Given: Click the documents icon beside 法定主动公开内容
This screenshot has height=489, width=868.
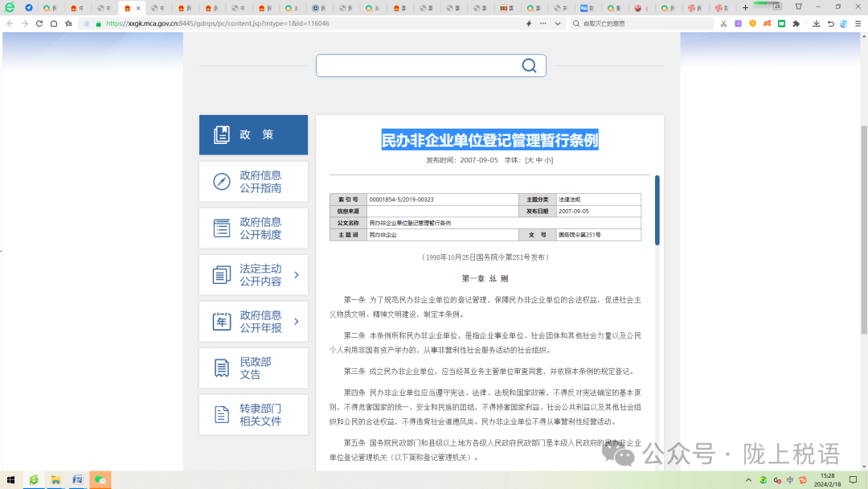Looking at the screenshot, I should (222, 275).
